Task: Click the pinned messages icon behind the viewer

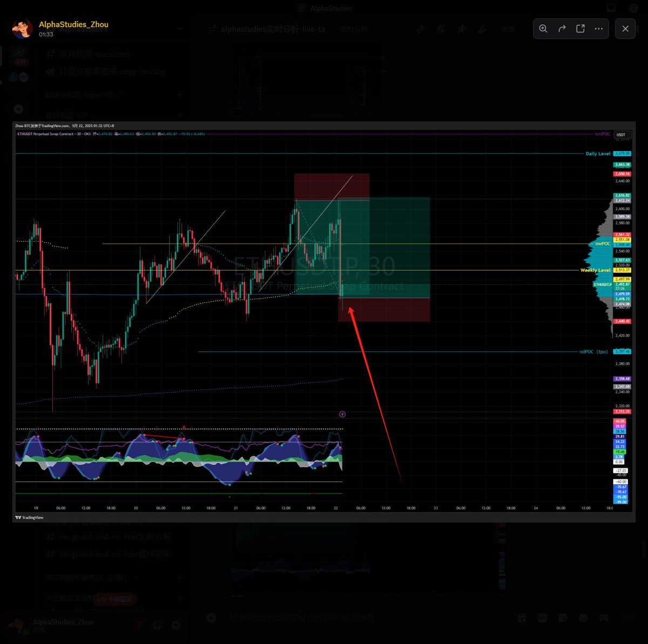Action: click(x=462, y=29)
